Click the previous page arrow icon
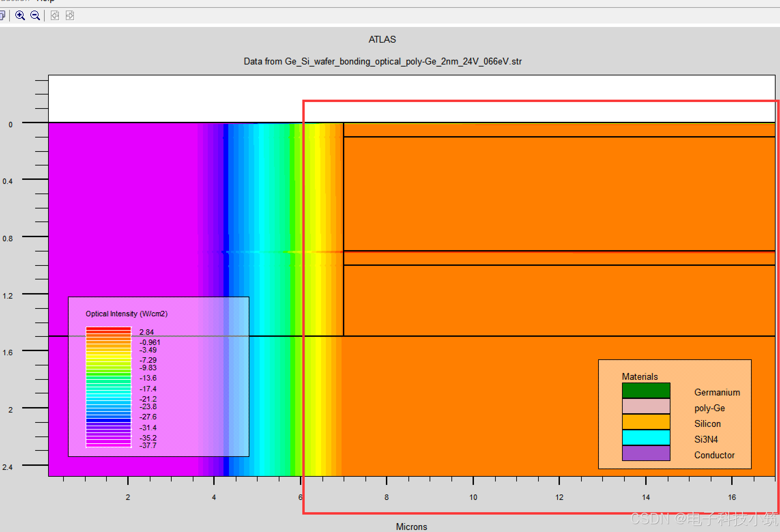This screenshot has height=532, width=780. 55,15
